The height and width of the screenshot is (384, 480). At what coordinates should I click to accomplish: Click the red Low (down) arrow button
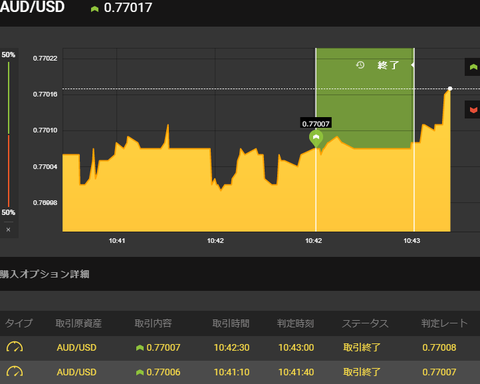point(473,110)
